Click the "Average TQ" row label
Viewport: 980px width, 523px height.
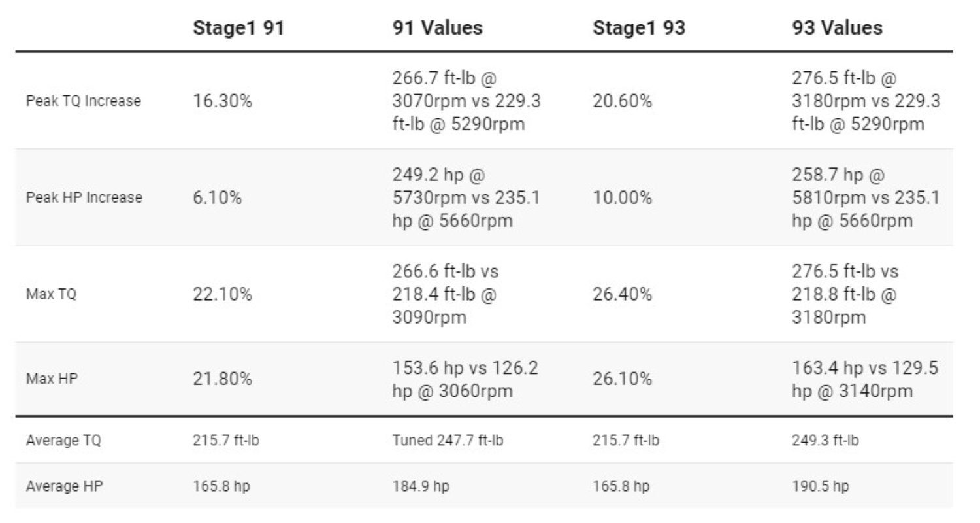pyautogui.click(x=63, y=440)
